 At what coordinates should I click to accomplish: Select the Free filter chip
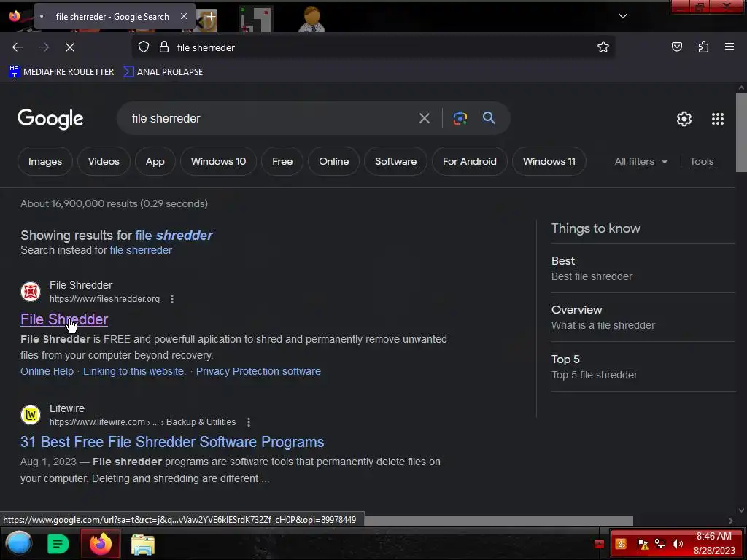pos(282,161)
